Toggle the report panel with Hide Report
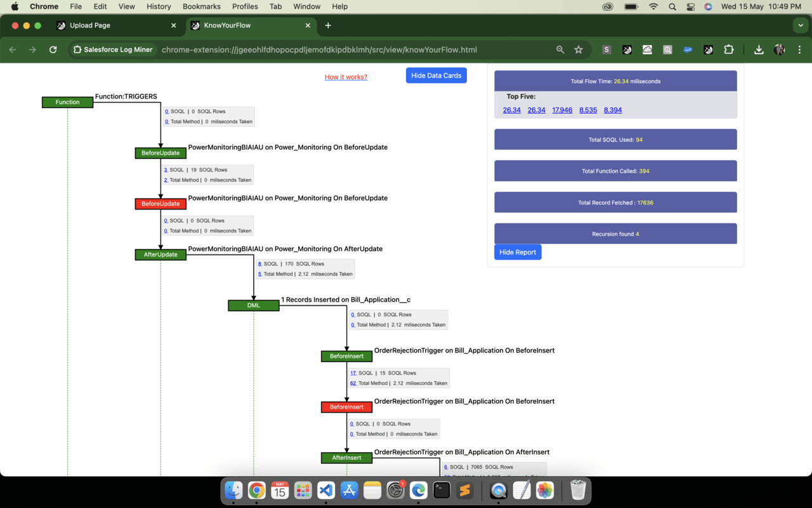This screenshot has height=508, width=812. pyautogui.click(x=518, y=252)
